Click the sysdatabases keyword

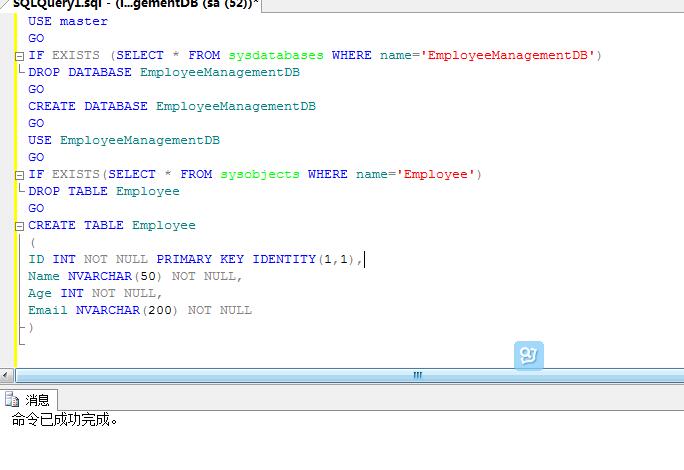coord(276,55)
